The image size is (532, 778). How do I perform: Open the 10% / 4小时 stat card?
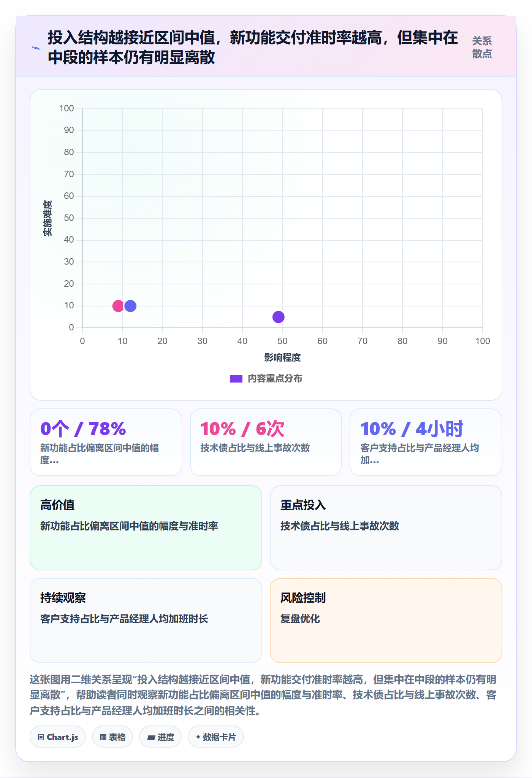(x=426, y=442)
